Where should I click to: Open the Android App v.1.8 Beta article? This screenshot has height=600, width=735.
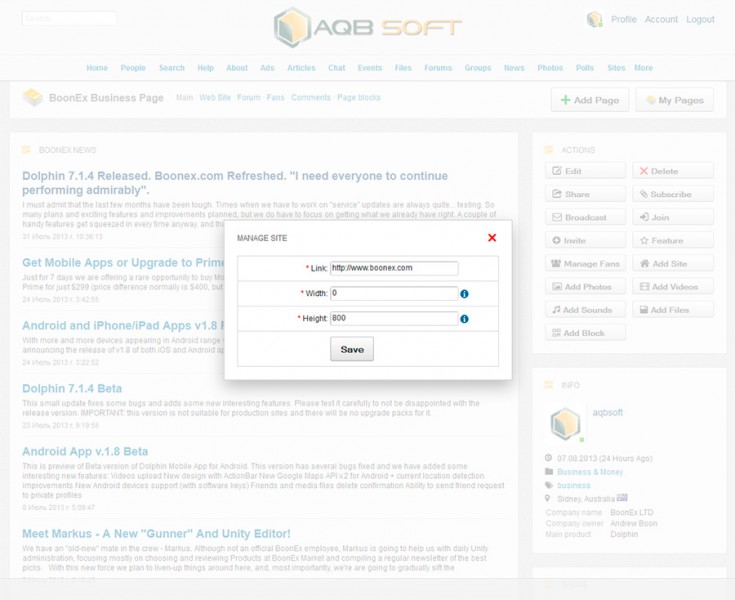85,451
